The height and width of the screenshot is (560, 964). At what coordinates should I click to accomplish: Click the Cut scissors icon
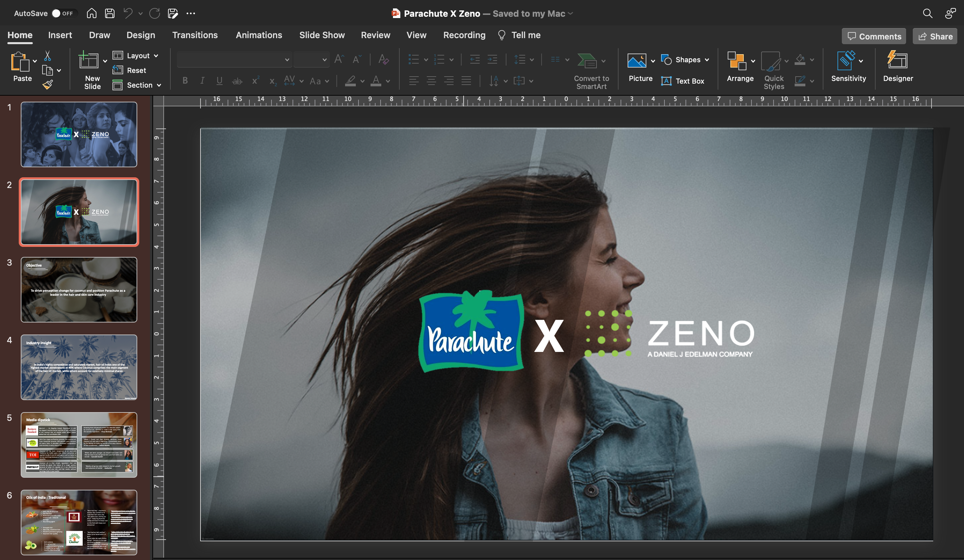pos(48,56)
